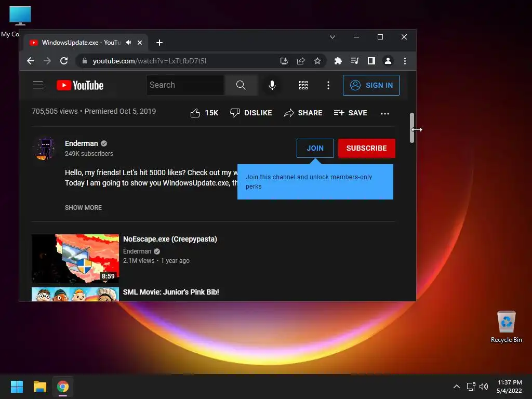
Task: Bookmark this tab with the star
Action: coord(317,61)
